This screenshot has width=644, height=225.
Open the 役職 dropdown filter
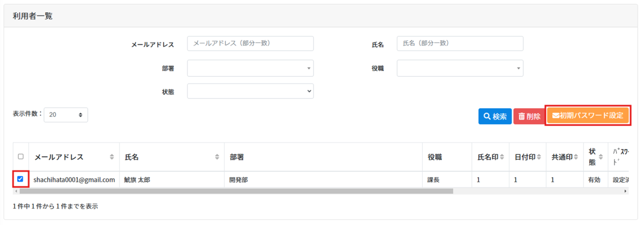click(x=460, y=68)
